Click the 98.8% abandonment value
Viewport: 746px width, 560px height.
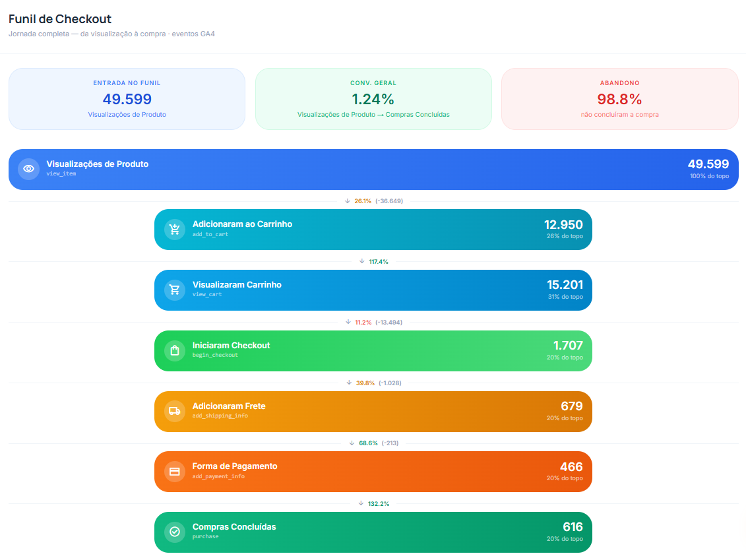pyautogui.click(x=619, y=99)
